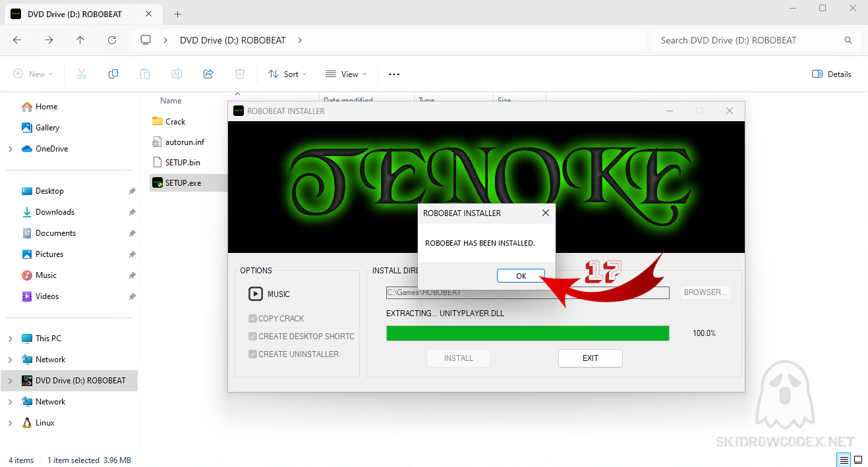Click the '4 items' status bar text
Image resolution: width=868 pixels, height=467 pixels.
21,460
